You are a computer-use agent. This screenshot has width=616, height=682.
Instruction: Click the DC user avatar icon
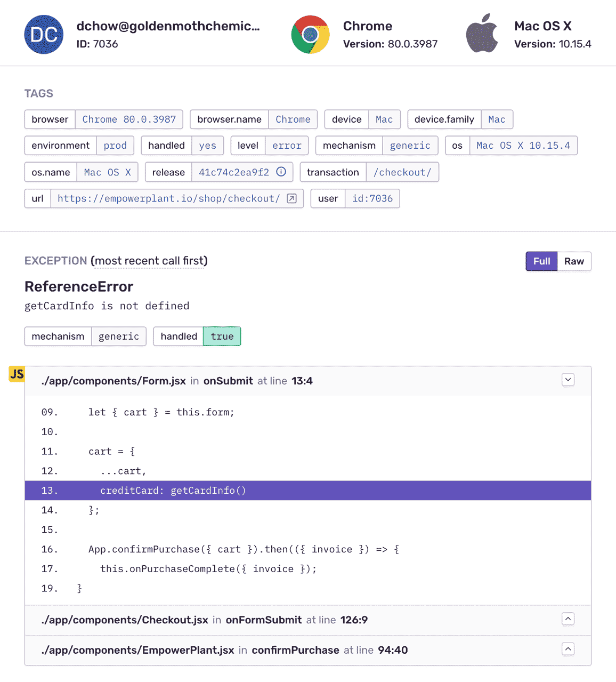point(44,34)
